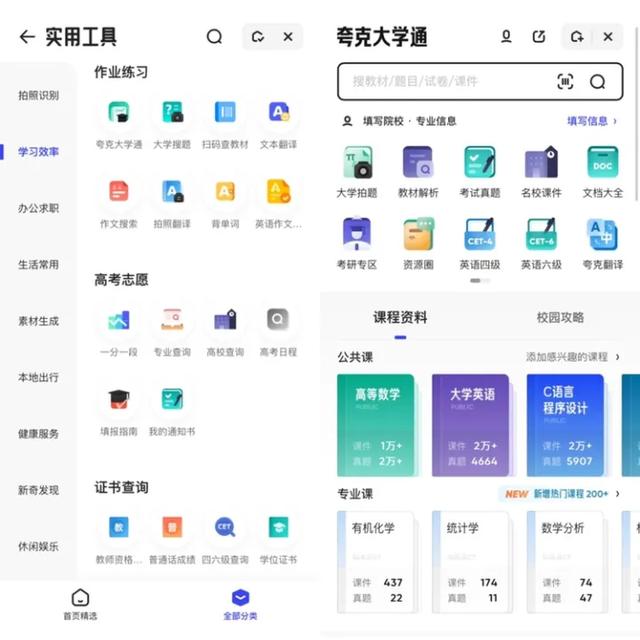
Task: Select 生活常用 sidebar category
Action: coord(38,264)
